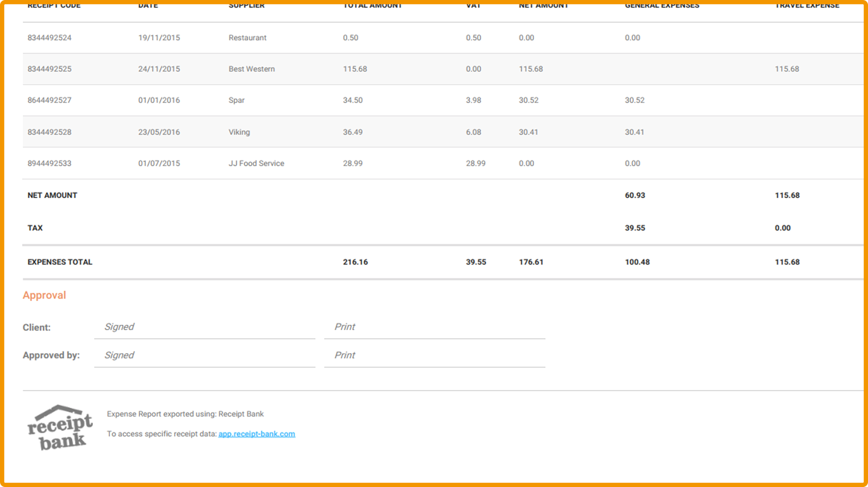This screenshot has width=868, height=487.
Task: Click receipt code 8344492525
Action: tap(49, 69)
